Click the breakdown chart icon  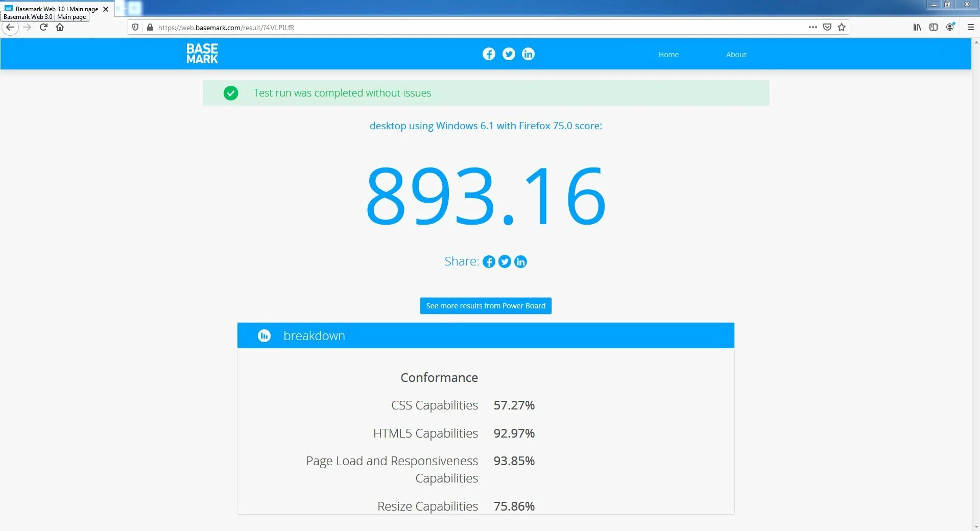264,336
